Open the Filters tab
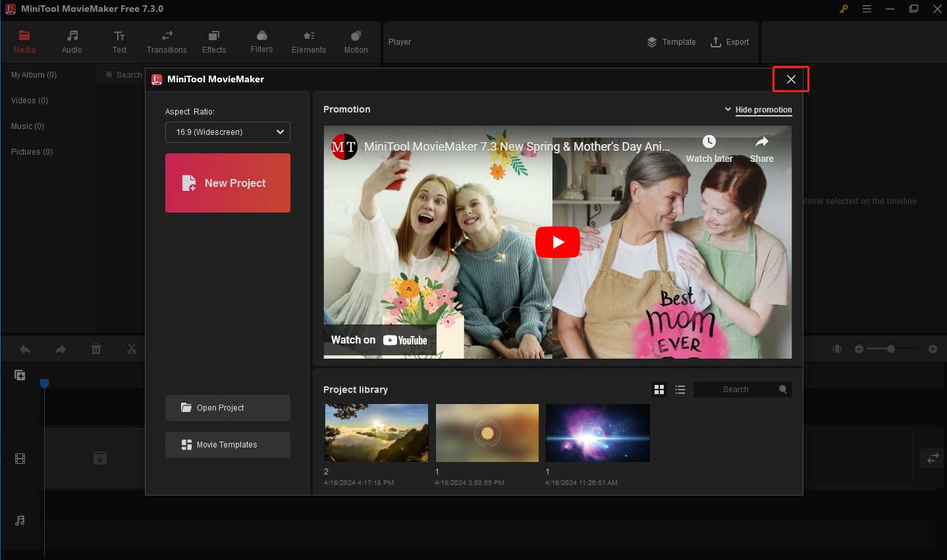Viewport: 947px width, 560px height. tap(261, 42)
